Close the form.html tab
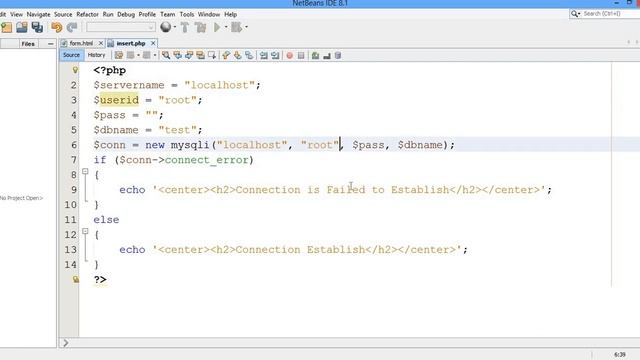This screenshot has width=640, height=360. [x=101, y=43]
